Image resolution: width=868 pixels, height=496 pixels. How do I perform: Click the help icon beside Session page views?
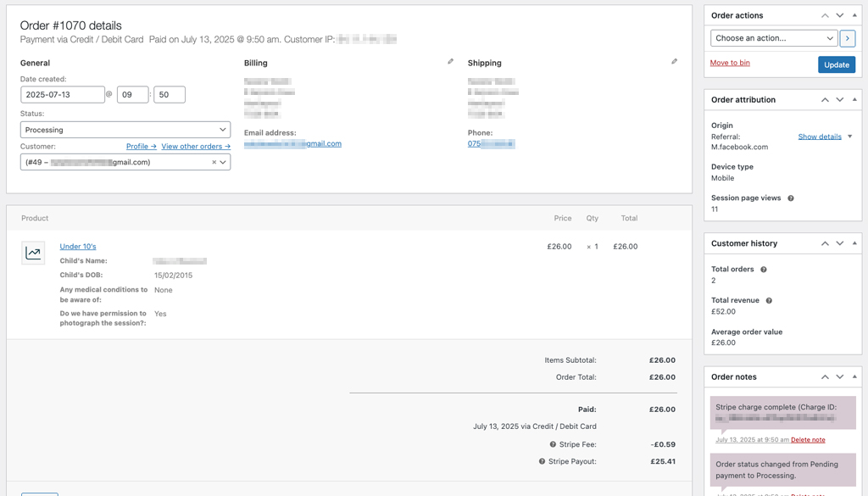coord(791,198)
